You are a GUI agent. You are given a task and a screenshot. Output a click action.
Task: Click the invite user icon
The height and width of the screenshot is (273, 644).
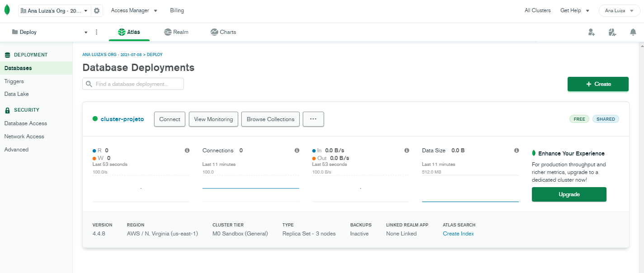(x=591, y=32)
